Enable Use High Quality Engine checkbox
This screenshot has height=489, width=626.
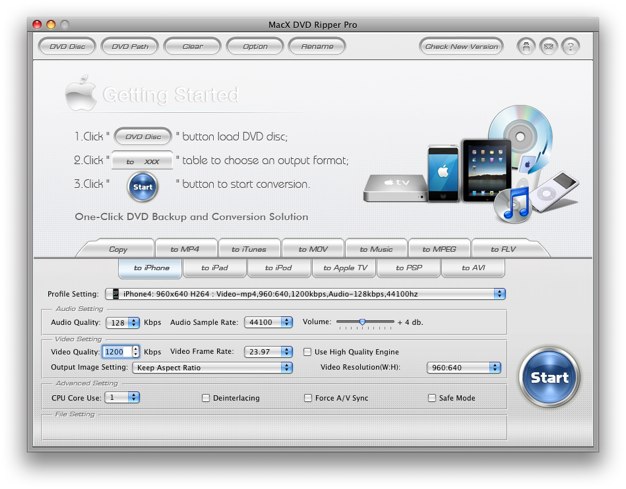click(x=307, y=352)
